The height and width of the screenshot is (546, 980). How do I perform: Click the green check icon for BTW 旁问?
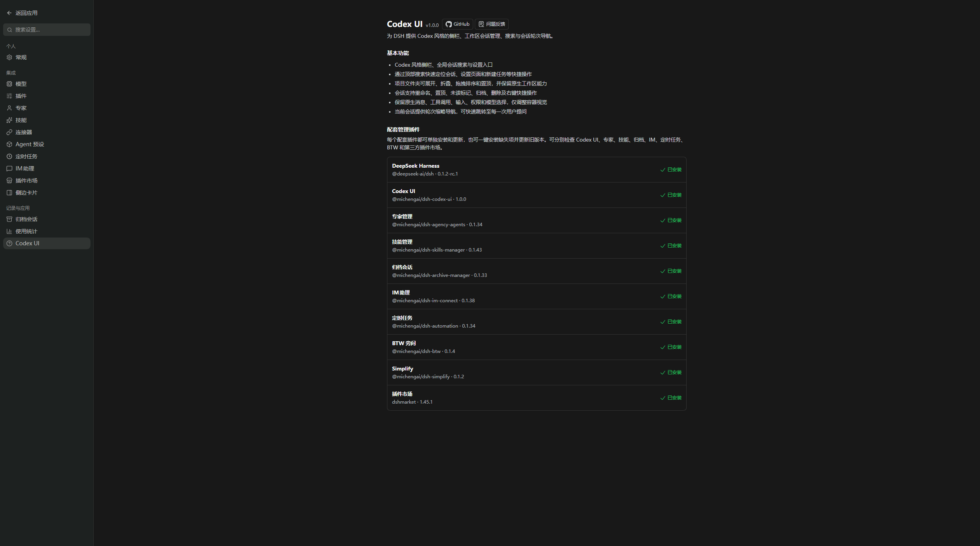pos(662,347)
